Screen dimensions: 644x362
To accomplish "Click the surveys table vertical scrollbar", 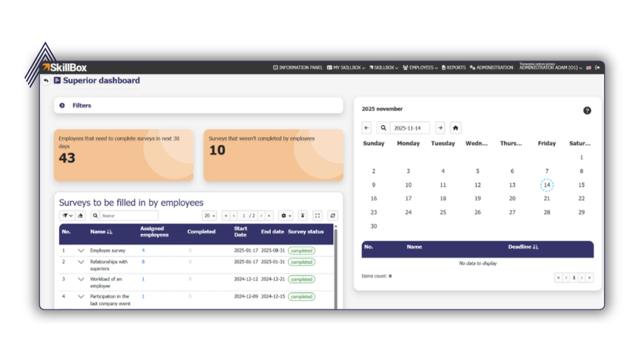I will tap(335, 261).
